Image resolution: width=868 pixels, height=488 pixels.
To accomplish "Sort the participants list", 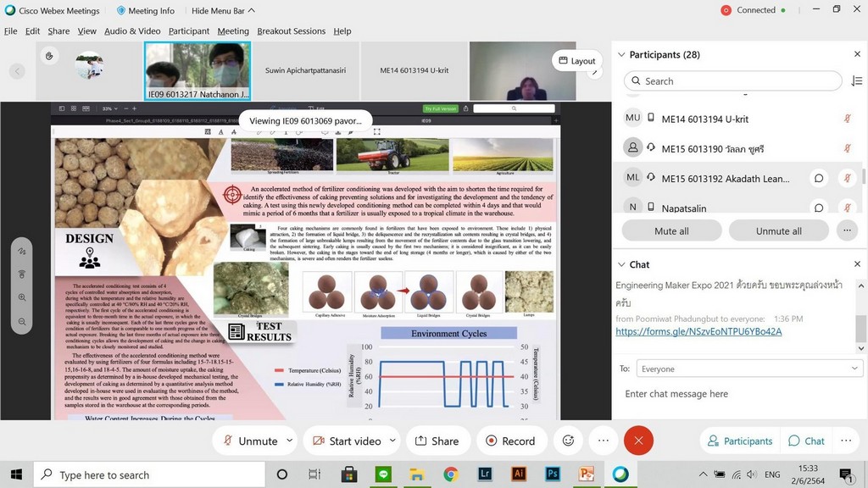I will click(x=856, y=80).
